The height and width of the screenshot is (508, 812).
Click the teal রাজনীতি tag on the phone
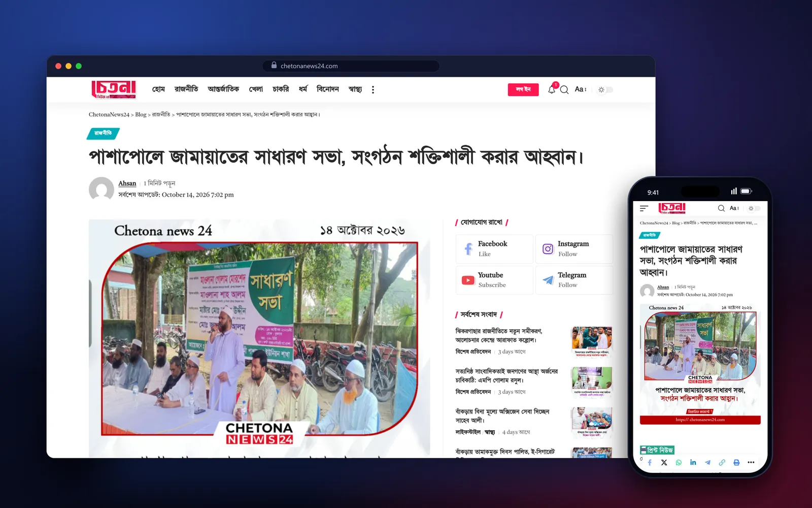[x=650, y=235]
